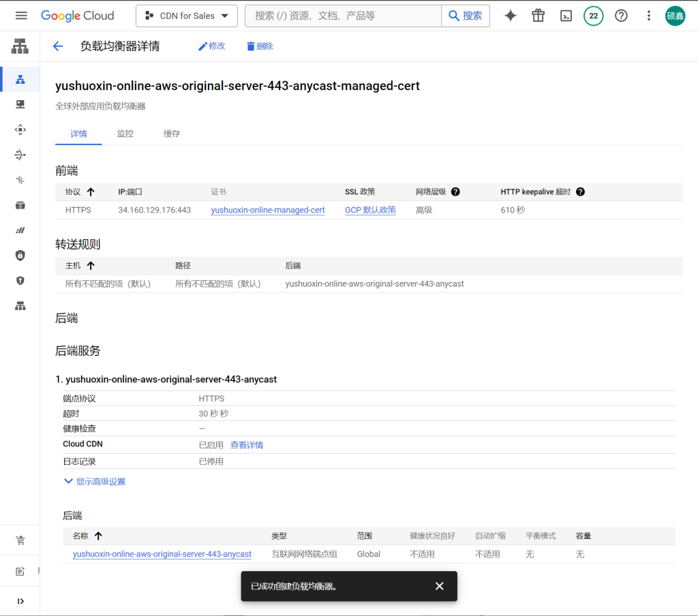Open the three-dot settings menu
The image size is (698, 616).
pyautogui.click(x=649, y=16)
